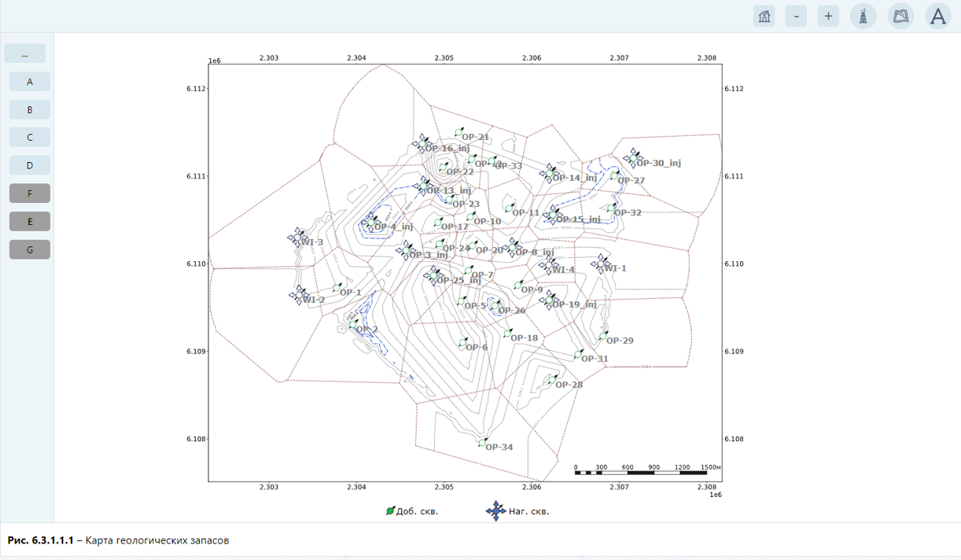Click well WI-3 injector on the map
This screenshot has height=560, width=961.
click(x=298, y=235)
